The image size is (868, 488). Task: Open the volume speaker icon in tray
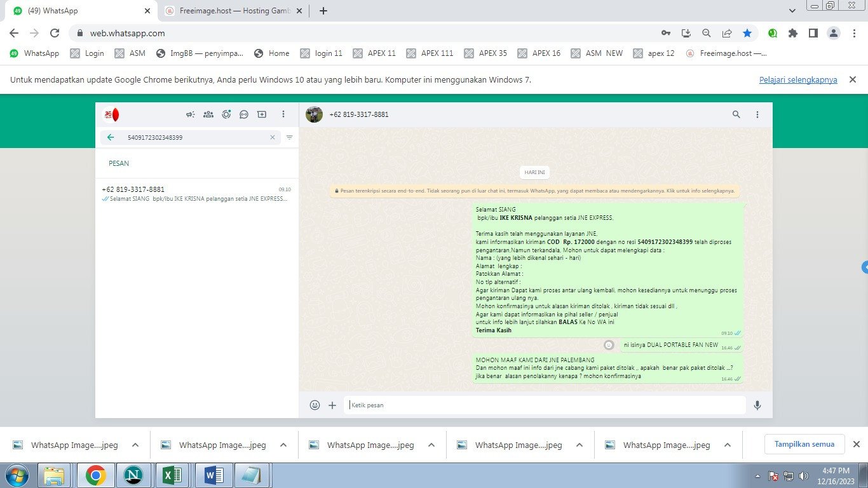803,475
